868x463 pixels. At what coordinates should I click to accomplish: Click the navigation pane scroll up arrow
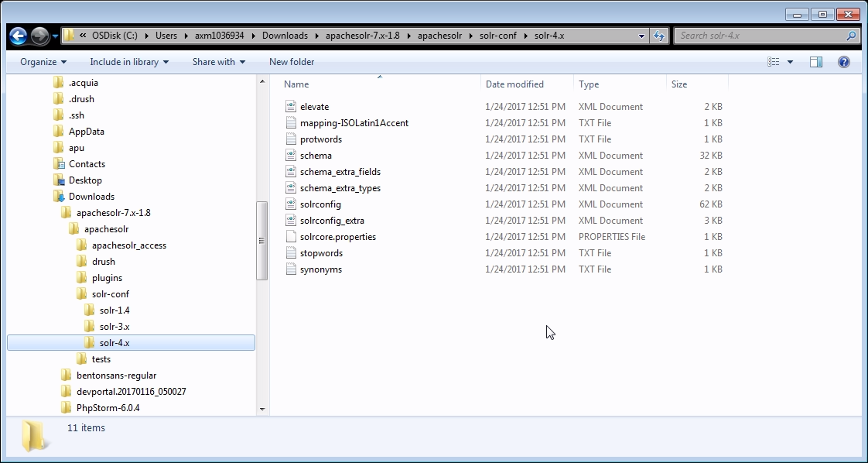261,83
